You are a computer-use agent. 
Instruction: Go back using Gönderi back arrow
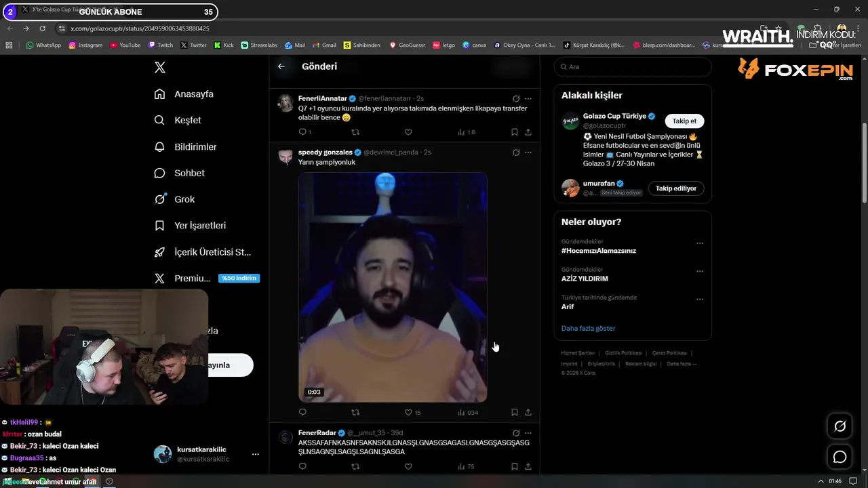coord(281,66)
